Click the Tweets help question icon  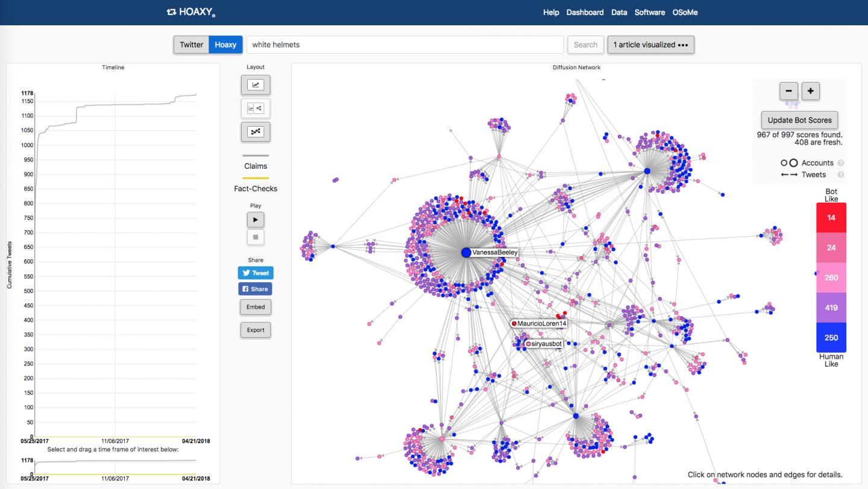click(841, 175)
